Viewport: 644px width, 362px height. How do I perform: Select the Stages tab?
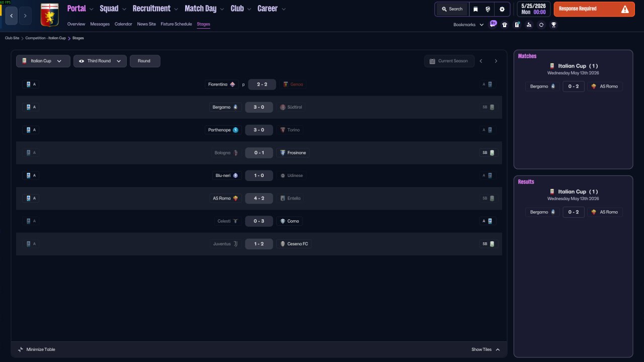pyautogui.click(x=204, y=24)
